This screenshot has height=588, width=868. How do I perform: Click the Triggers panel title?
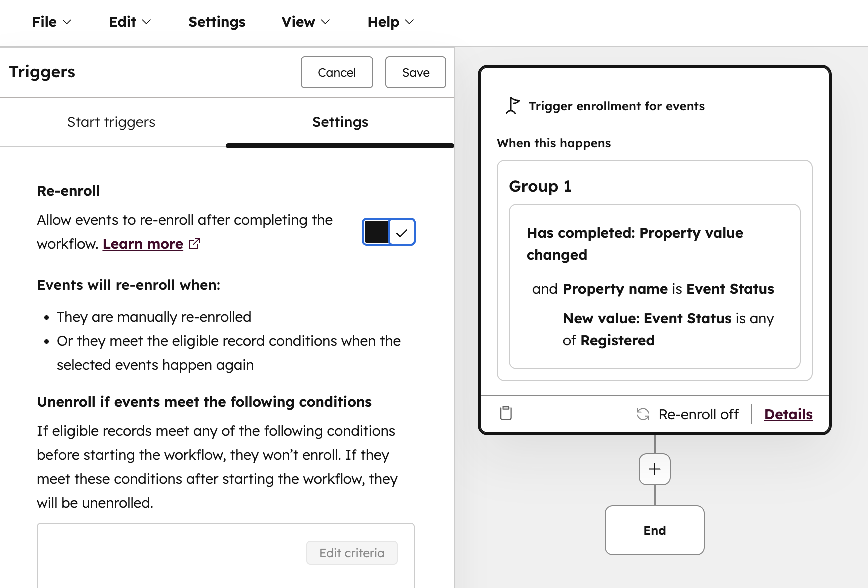click(x=42, y=72)
